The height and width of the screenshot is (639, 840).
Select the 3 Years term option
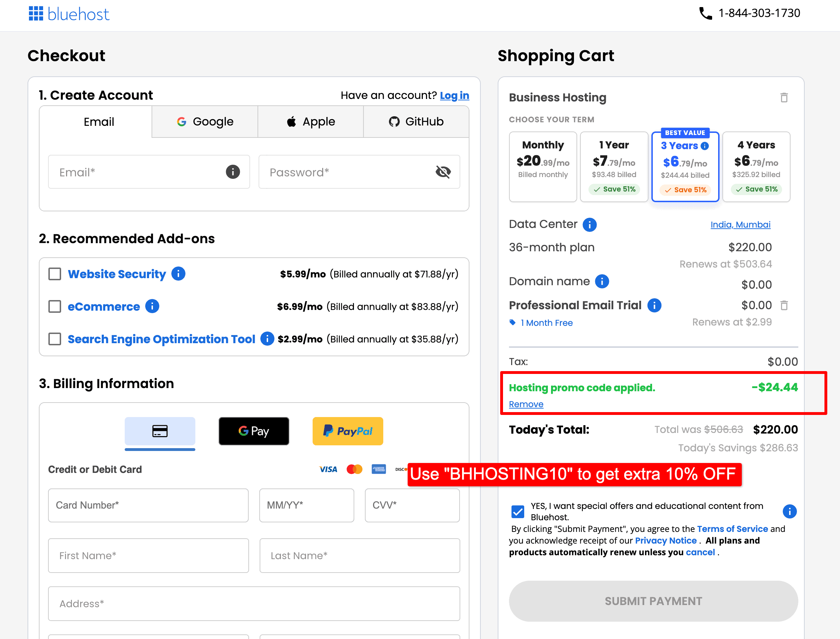(x=685, y=166)
